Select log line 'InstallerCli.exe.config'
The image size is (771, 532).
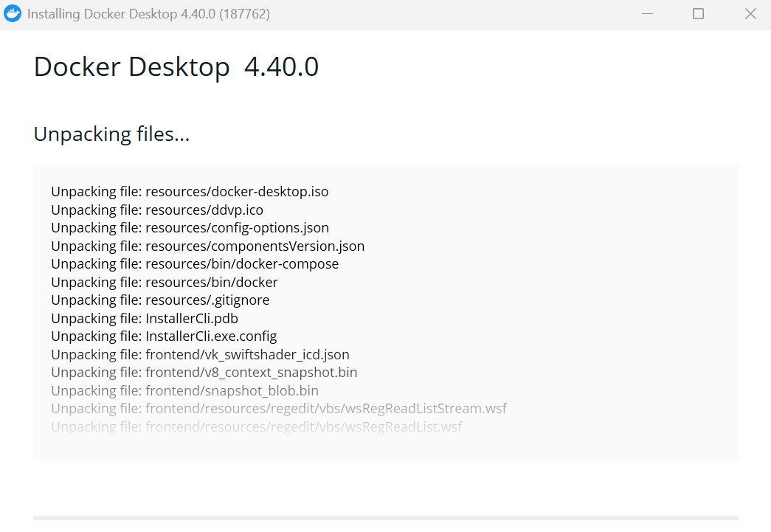click(x=165, y=336)
